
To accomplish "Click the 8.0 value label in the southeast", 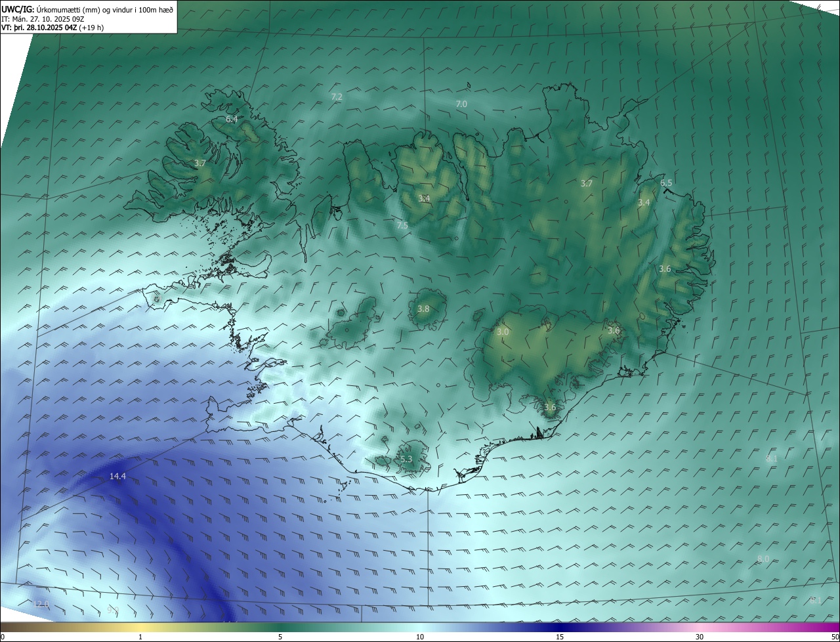I will click(x=763, y=559).
